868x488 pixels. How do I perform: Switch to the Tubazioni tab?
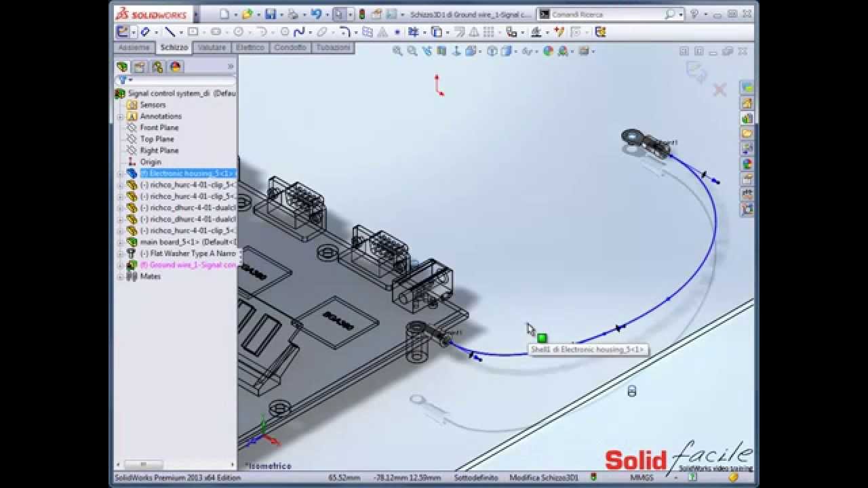pyautogui.click(x=333, y=48)
